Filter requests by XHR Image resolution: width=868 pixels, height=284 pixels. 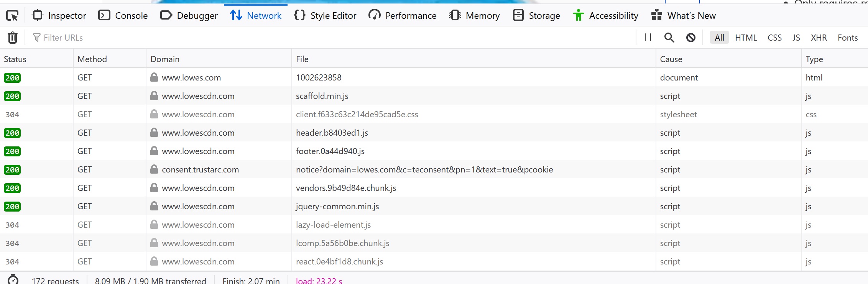point(819,38)
